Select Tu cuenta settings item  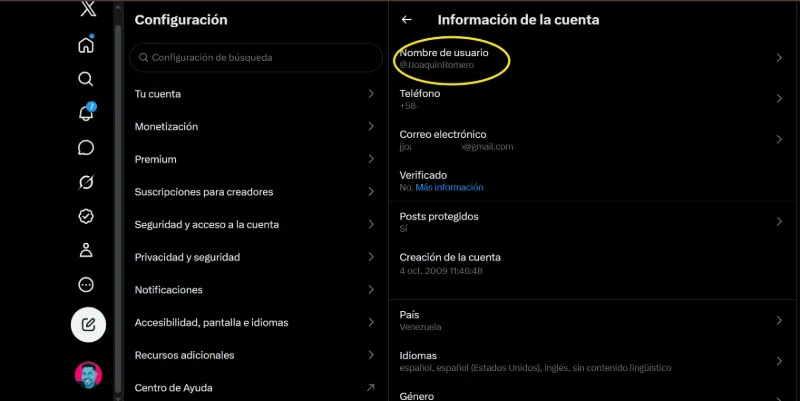tap(255, 94)
